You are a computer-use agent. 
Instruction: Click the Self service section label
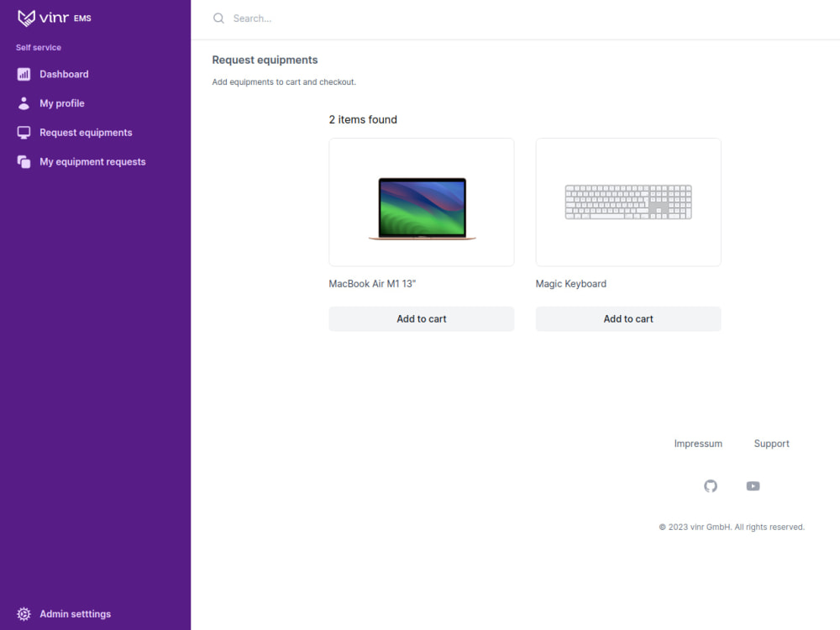tap(39, 48)
